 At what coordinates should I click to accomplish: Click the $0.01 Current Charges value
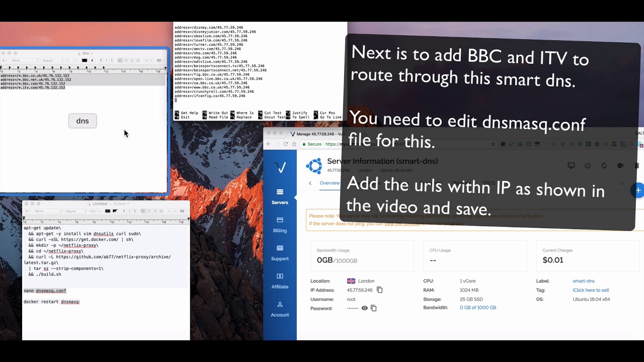[553, 260]
